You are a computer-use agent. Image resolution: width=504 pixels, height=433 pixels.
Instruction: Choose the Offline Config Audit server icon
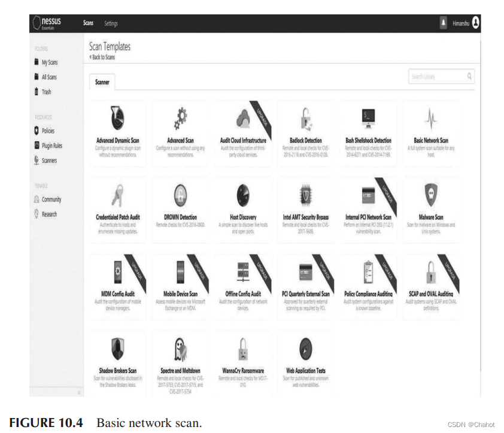pyautogui.click(x=243, y=272)
